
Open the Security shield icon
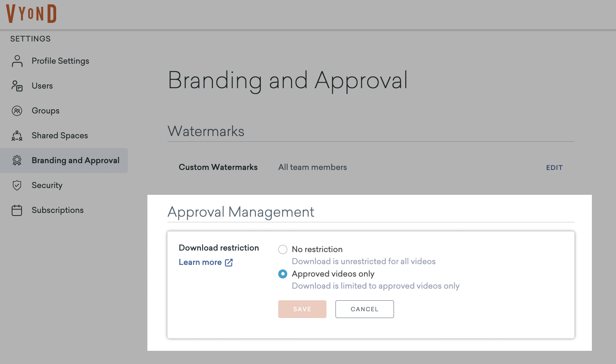(17, 185)
